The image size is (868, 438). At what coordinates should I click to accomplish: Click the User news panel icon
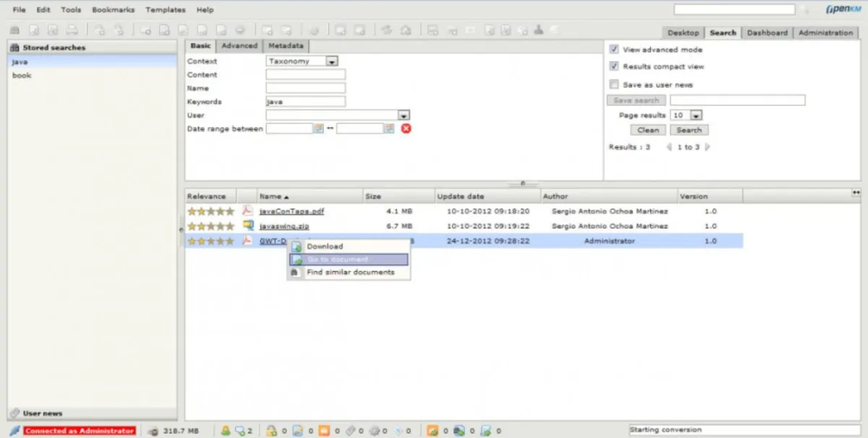click(14, 413)
